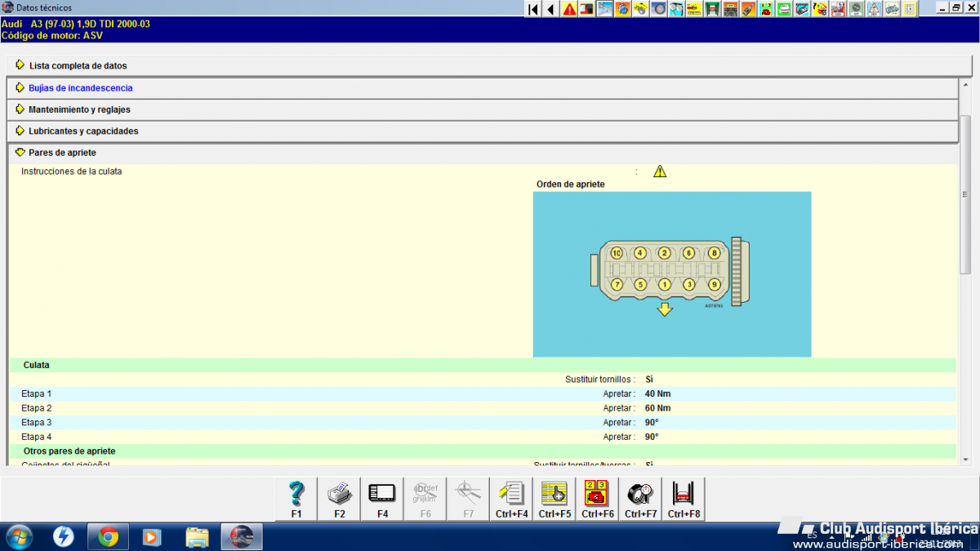This screenshot has width=980, height=551.
Task: Open the green gauge dial toolbar icon
Action: [855, 9]
